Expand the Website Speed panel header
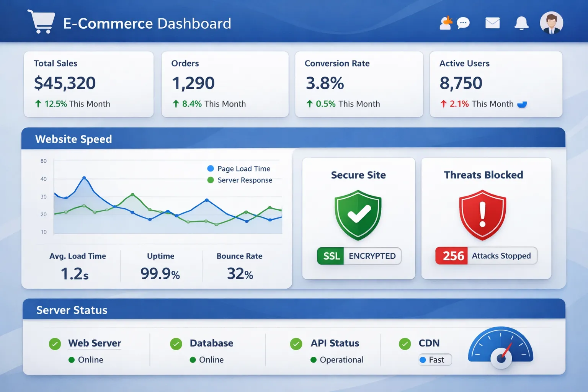 (x=73, y=139)
